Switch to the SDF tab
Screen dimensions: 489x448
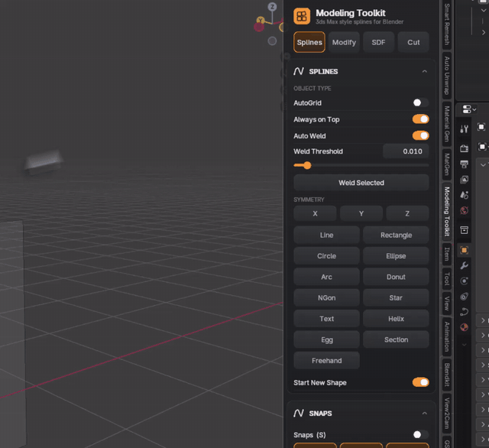pos(379,42)
